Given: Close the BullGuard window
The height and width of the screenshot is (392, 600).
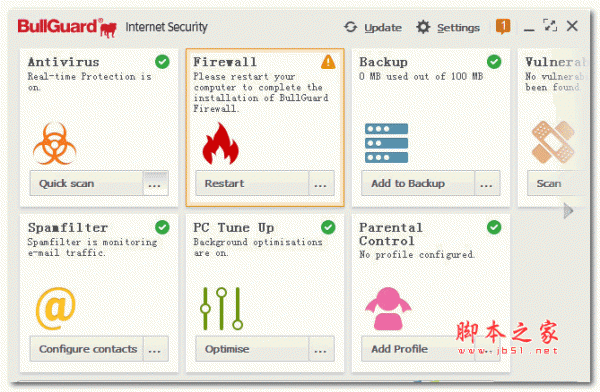Looking at the screenshot, I should (572, 26).
